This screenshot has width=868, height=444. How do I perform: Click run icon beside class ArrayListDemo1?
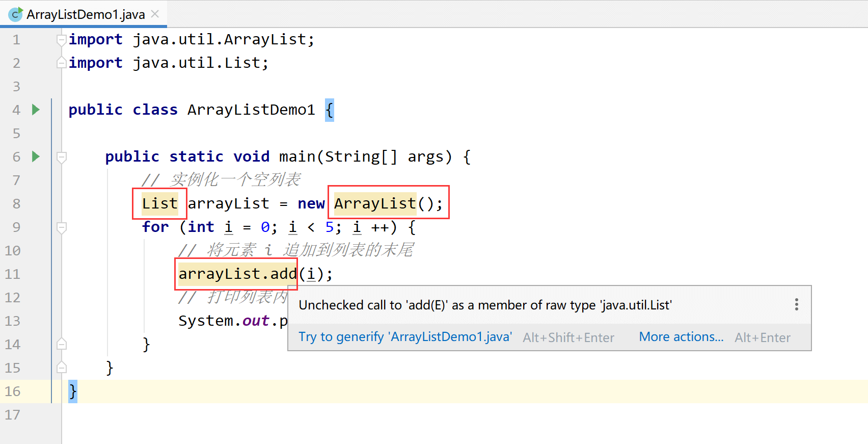point(36,110)
